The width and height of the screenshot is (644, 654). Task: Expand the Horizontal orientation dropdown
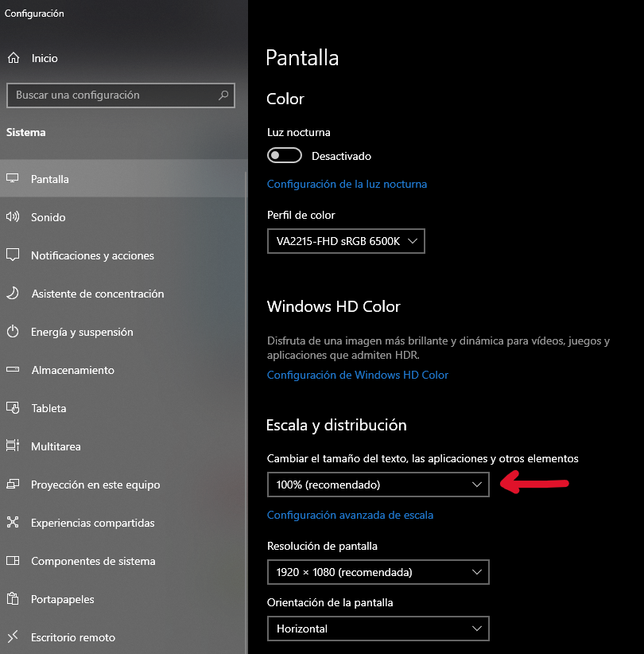click(378, 629)
